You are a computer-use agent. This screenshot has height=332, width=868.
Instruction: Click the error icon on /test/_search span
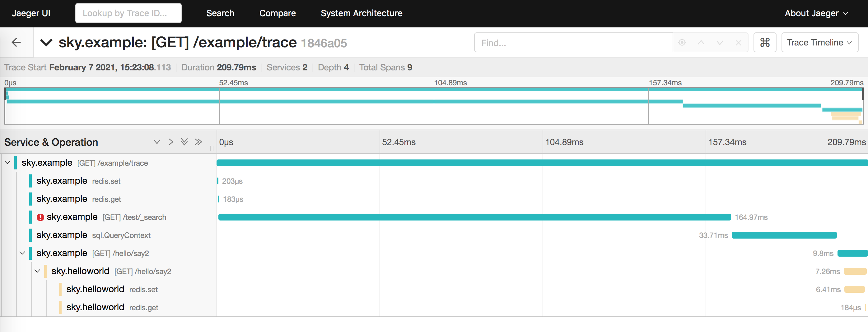point(40,217)
